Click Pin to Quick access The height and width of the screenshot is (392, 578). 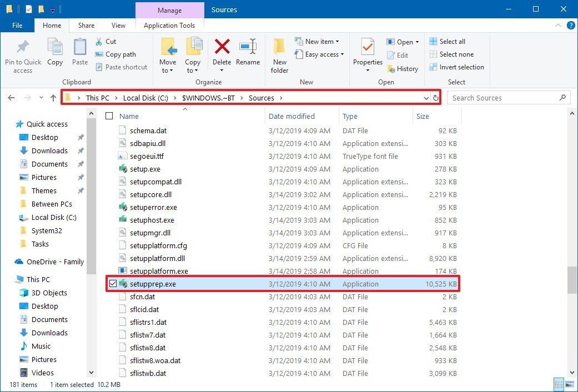[22, 54]
